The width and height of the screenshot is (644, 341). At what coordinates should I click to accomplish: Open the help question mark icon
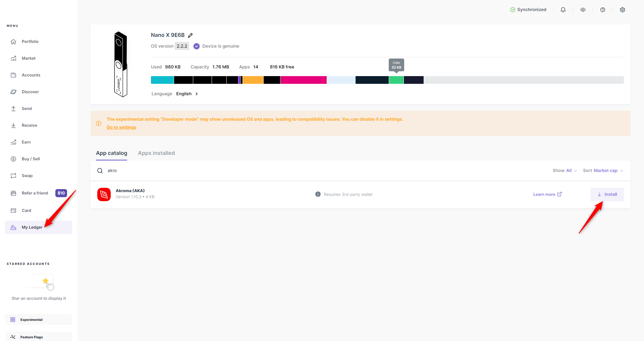click(x=603, y=10)
